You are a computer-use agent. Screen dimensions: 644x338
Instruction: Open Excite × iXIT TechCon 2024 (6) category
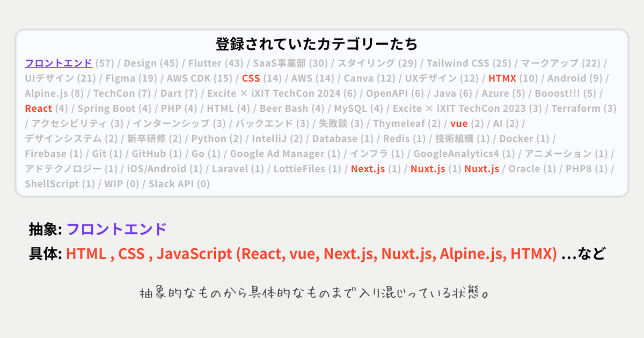pyautogui.click(x=282, y=94)
